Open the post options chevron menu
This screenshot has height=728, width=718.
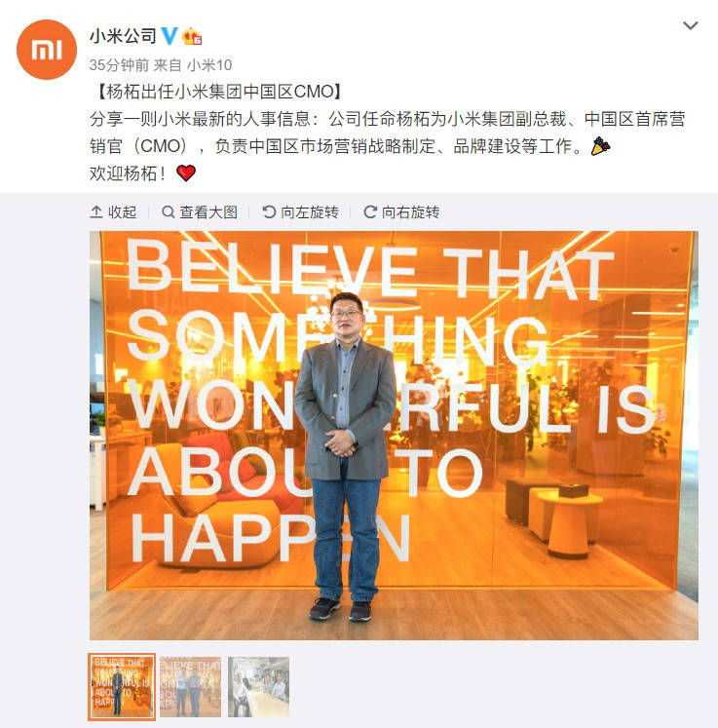pyautogui.click(x=691, y=25)
